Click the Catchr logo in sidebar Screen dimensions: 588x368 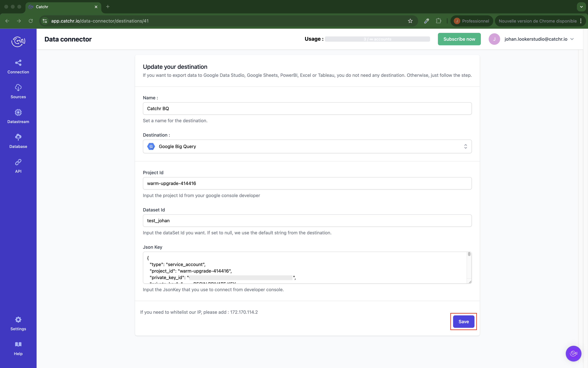(x=18, y=42)
